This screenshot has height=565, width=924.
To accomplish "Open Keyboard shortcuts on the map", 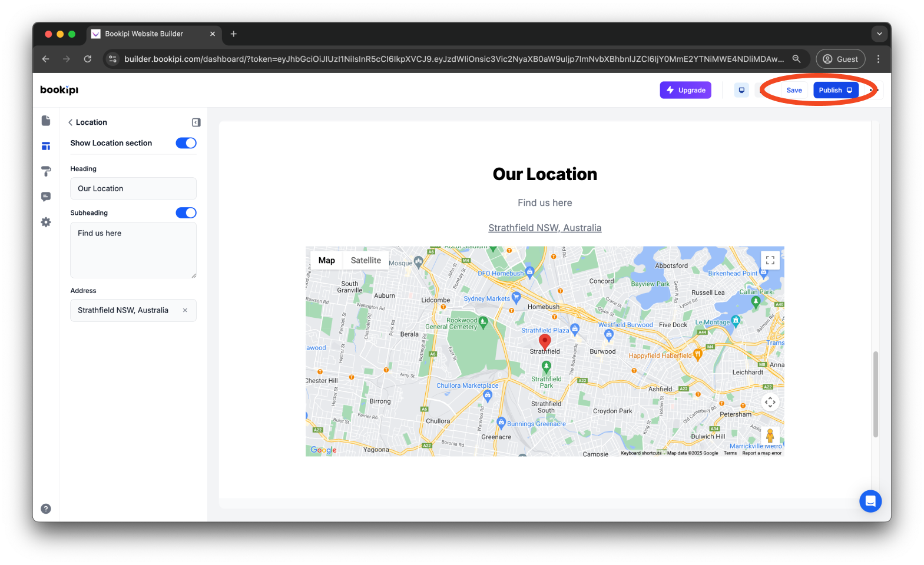I will pyautogui.click(x=641, y=453).
